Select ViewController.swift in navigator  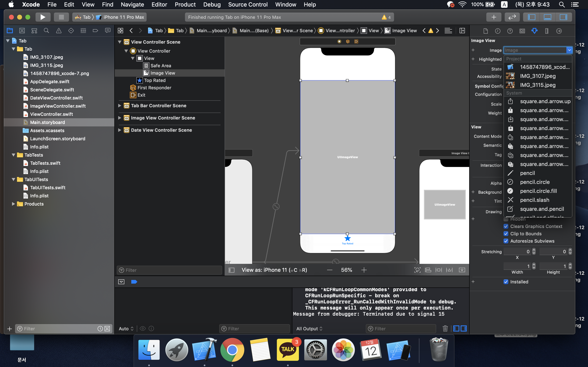point(51,114)
